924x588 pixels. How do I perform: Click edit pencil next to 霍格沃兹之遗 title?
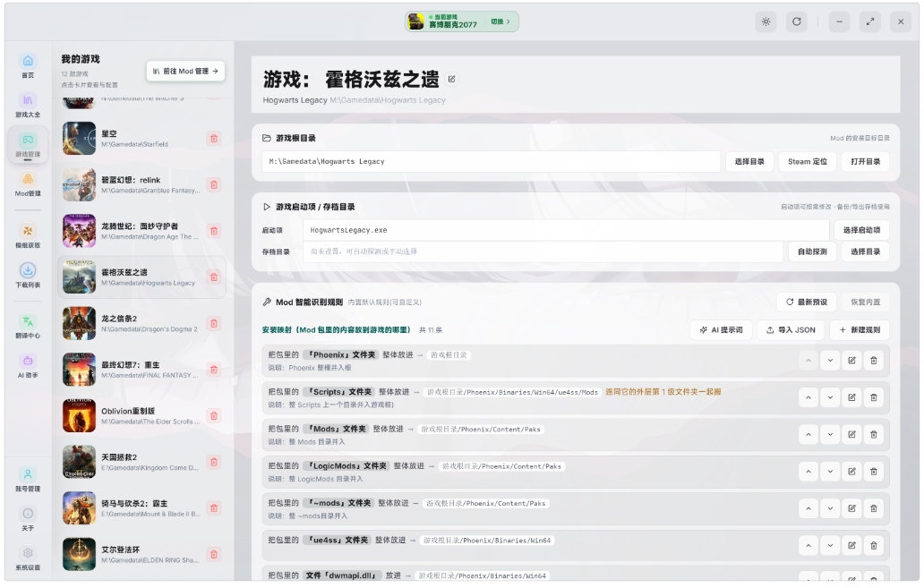(x=452, y=79)
